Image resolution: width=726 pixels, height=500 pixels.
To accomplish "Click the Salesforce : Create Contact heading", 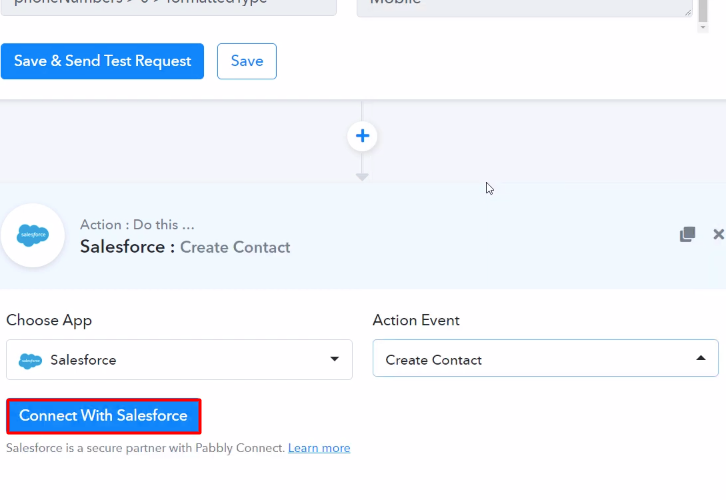I will pyautogui.click(x=185, y=247).
